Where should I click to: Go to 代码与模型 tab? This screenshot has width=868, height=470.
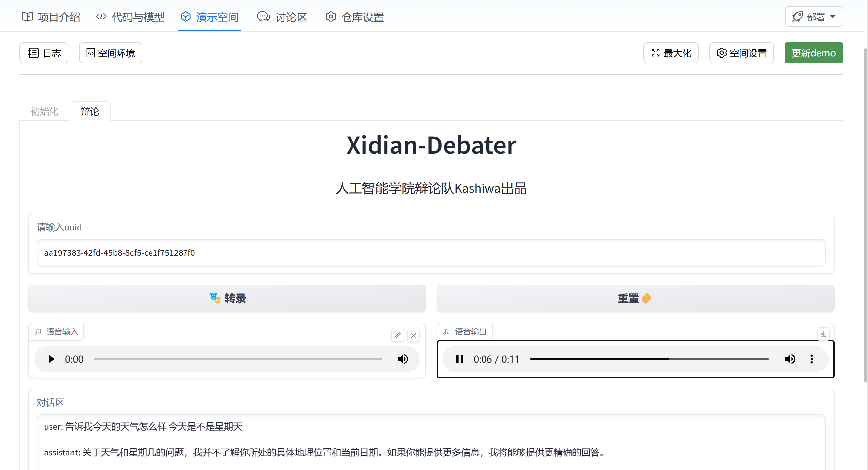tap(130, 17)
